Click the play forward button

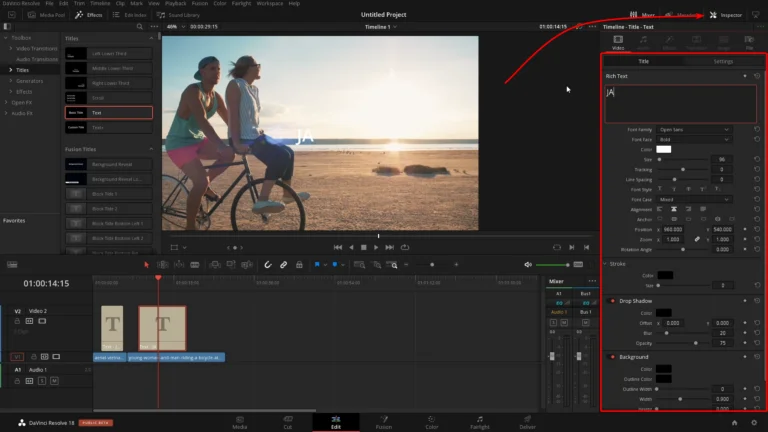click(x=376, y=247)
